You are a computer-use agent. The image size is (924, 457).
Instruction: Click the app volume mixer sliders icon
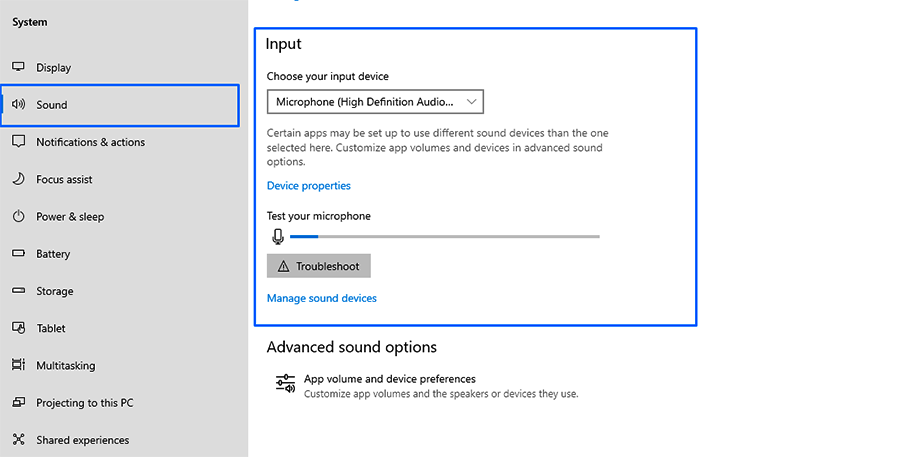click(x=285, y=383)
